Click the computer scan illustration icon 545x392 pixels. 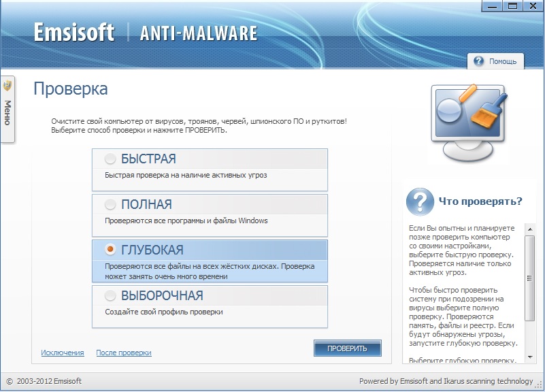coord(469,122)
